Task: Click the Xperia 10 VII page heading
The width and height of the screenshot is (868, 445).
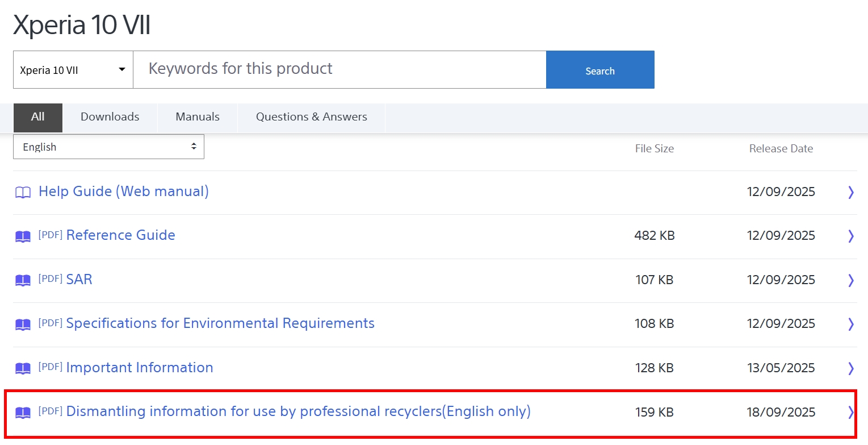Action: [82, 26]
